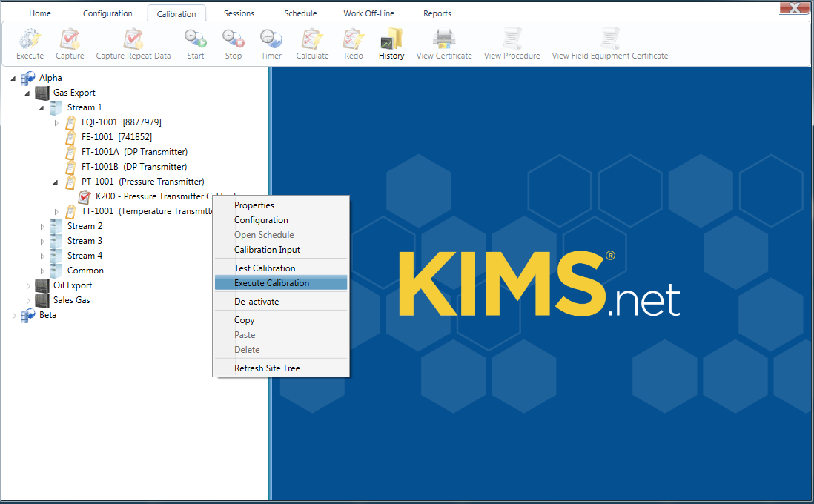Click View Field Equipment Certificate icon
Screen dimensions: 814x504
610,39
